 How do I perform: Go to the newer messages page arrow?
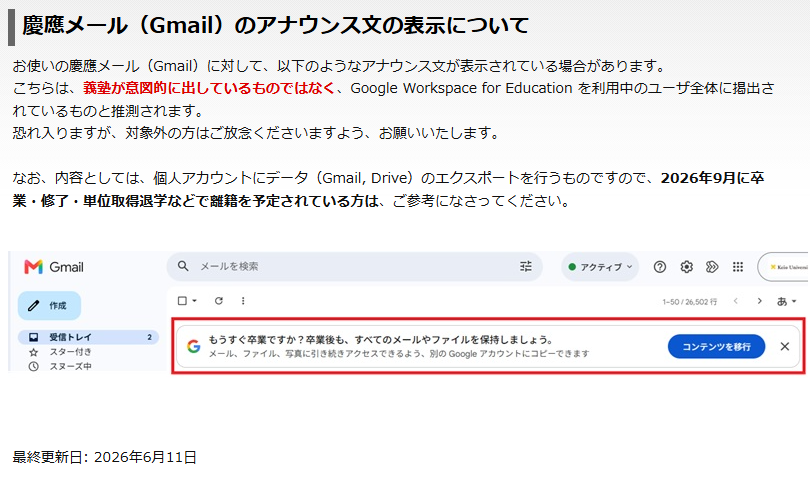tap(736, 301)
